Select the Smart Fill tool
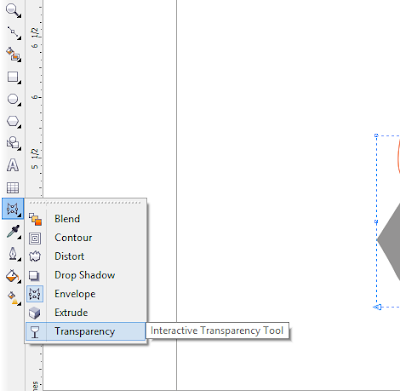Image resolution: width=400 pixels, height=391 pixels. (x=13, y=55)
